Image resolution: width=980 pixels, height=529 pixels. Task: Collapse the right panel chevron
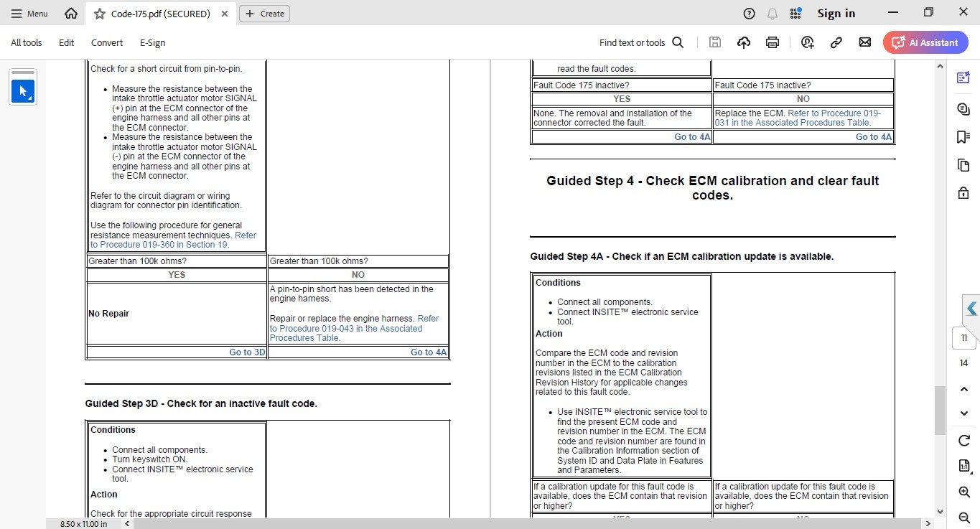click(971, 309)
